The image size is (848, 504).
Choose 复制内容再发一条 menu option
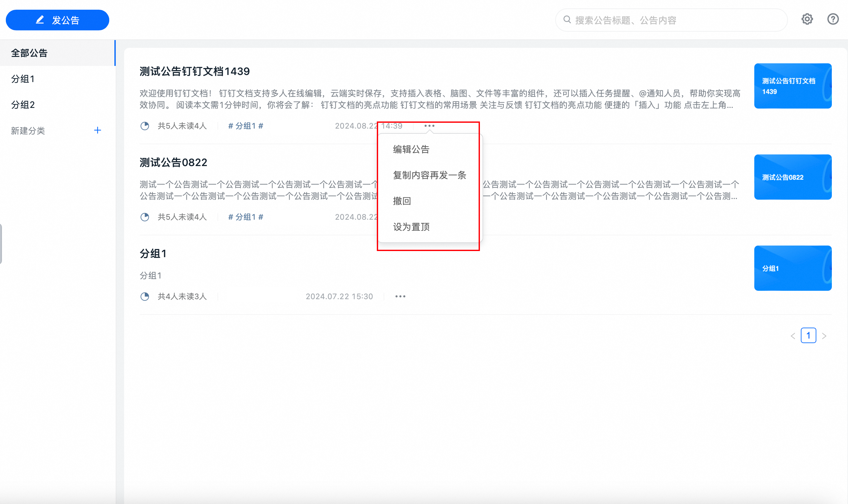coord(429,175)
